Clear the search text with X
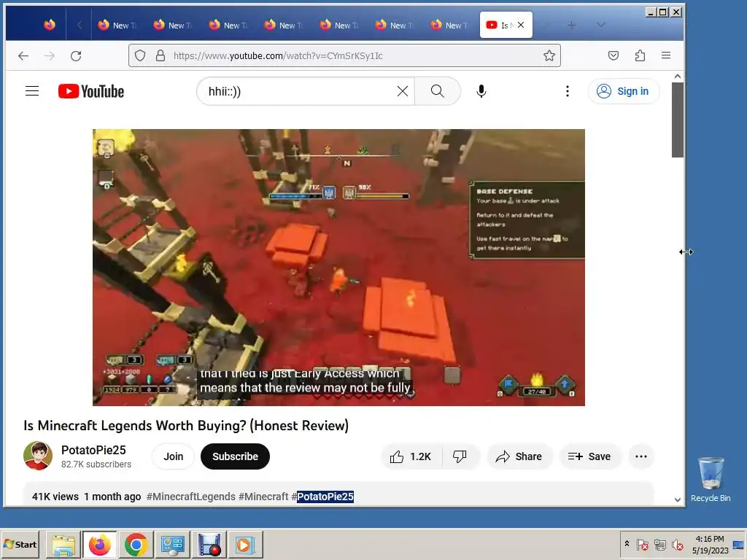This screenshot has height=560, width=747. 403,91
